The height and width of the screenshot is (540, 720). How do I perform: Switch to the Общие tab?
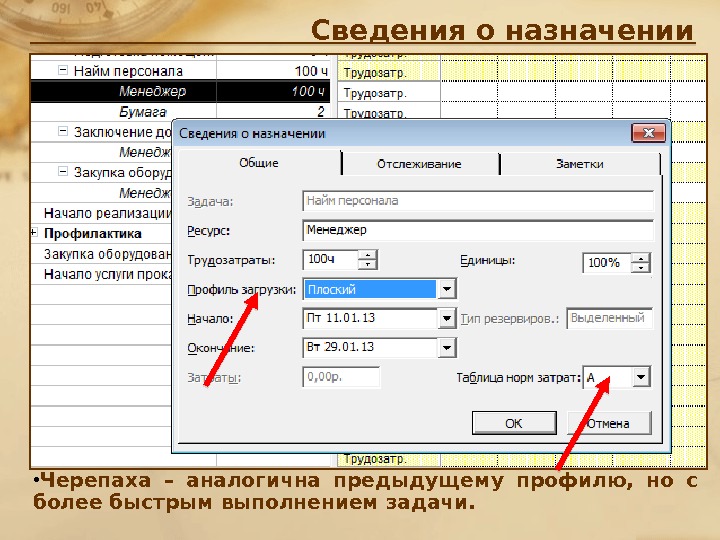(x=259, y=163)
